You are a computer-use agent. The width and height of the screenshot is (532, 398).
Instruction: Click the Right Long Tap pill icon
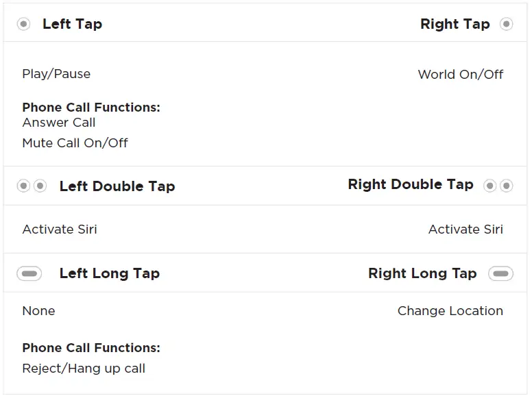pyautogui.click(x=500, y=273)
